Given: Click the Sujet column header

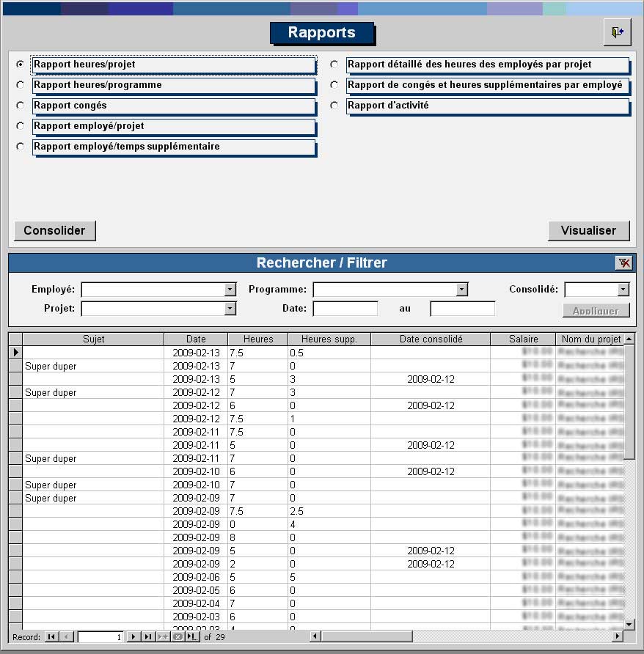Looking at the screenshot, I should coord(93,339).
